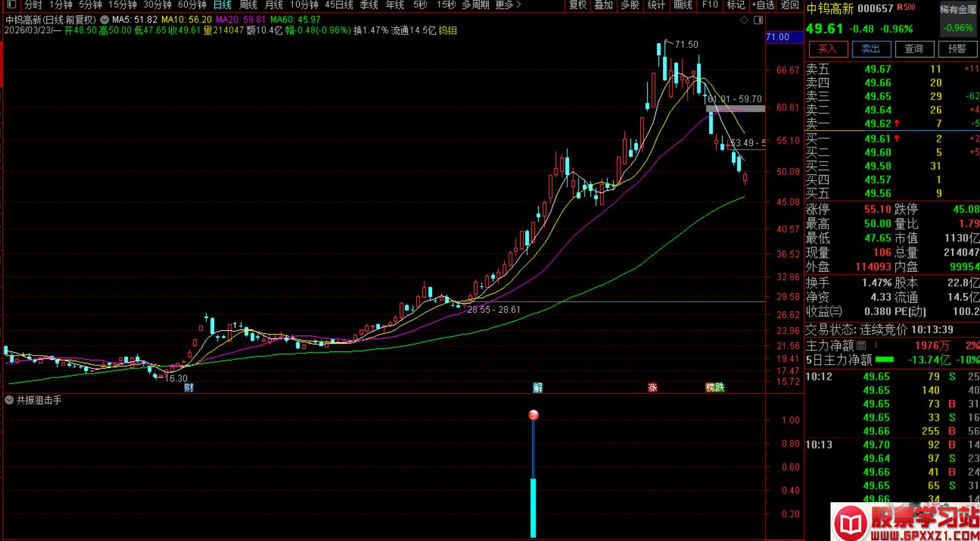Open F10 company info
Image resolution: width=980 pixels, height=541 pixels.
(x=709, y=5)
